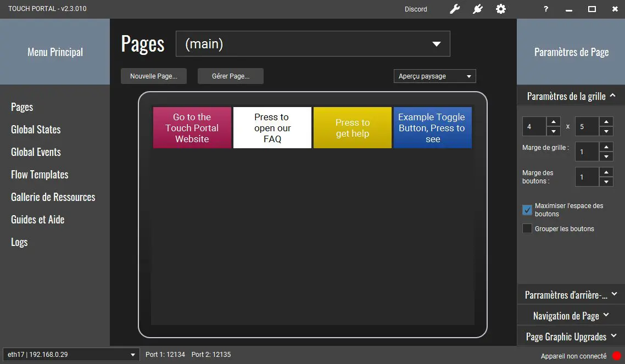
Task: Minimize the Touch Portal window
Action: coord(569,9)
